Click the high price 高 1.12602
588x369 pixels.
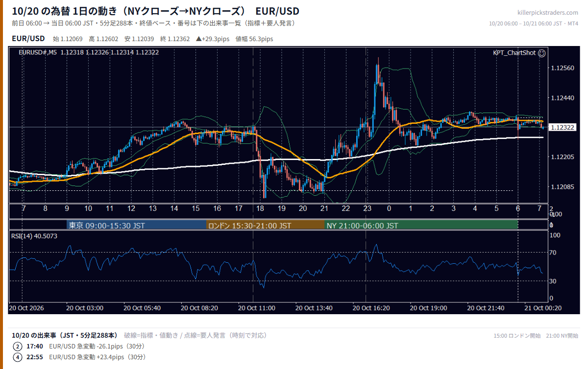coord(104,39)
